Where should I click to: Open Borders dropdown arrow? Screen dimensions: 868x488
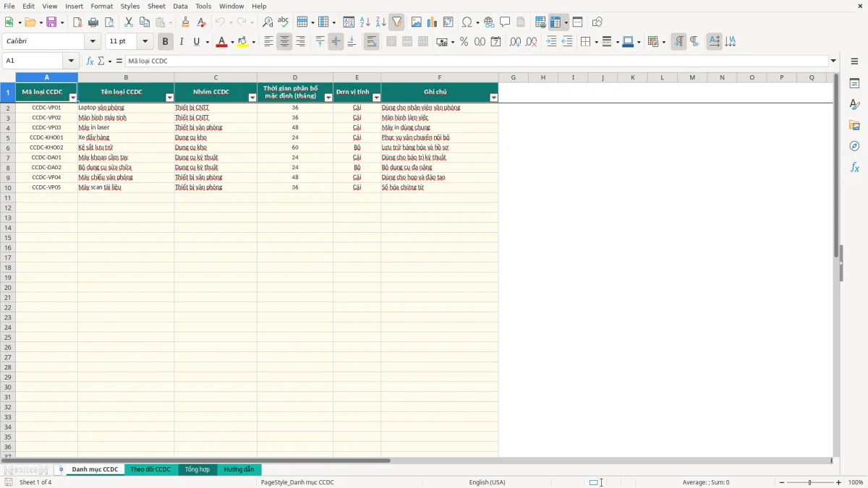click(595, 42)
